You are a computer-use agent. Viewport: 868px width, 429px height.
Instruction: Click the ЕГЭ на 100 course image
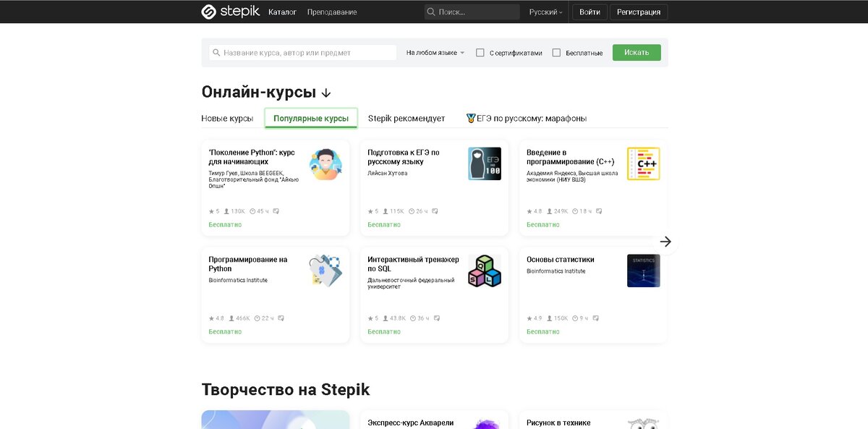click(x=485, y=164)
